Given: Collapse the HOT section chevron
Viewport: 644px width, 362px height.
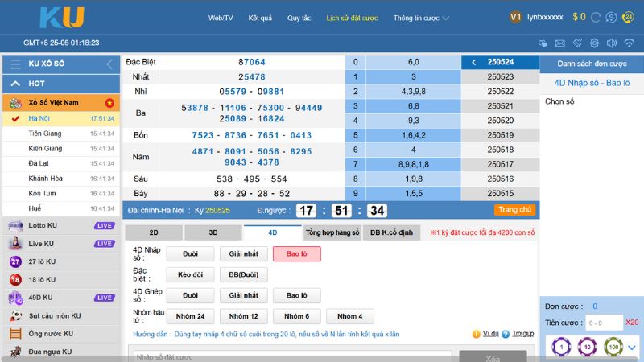Looking at the screenshot, I should tap(15, 84).
